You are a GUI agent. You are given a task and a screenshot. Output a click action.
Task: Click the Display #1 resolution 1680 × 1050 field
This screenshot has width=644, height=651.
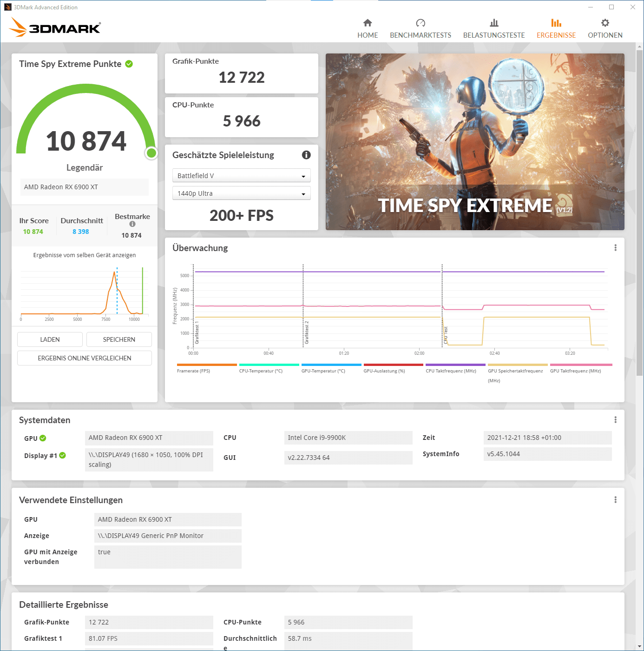pos(149,459)
